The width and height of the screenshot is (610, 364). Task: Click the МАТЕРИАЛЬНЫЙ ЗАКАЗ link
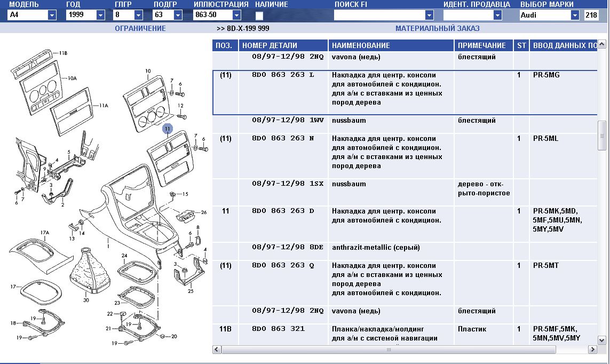pos(437,28)
